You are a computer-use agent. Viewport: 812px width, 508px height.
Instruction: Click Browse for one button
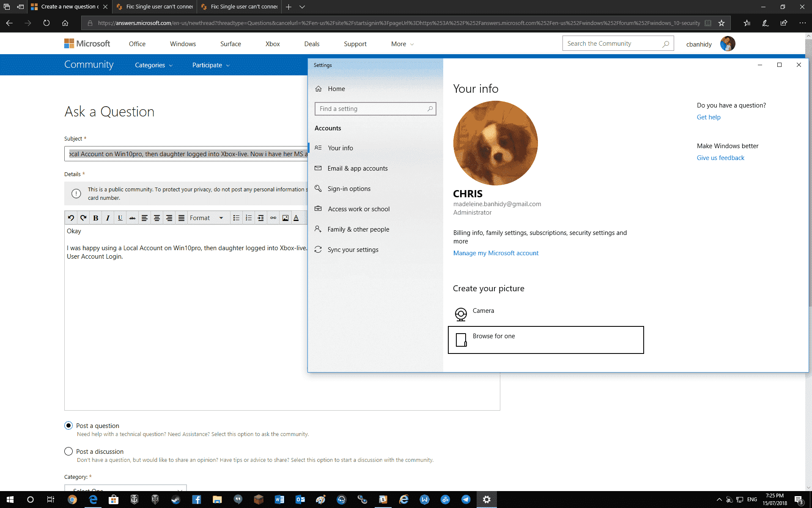point(546,340)
